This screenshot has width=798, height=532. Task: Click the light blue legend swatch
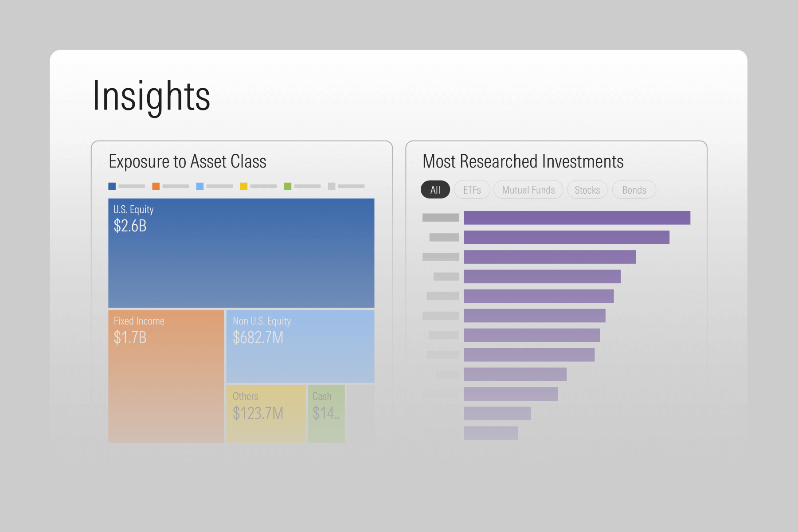pyautogui.click(x=200, y=186)
